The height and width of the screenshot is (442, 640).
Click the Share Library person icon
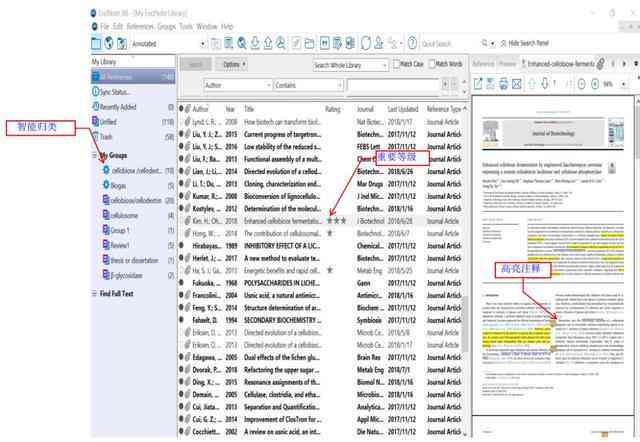click(x=379, y=43)
